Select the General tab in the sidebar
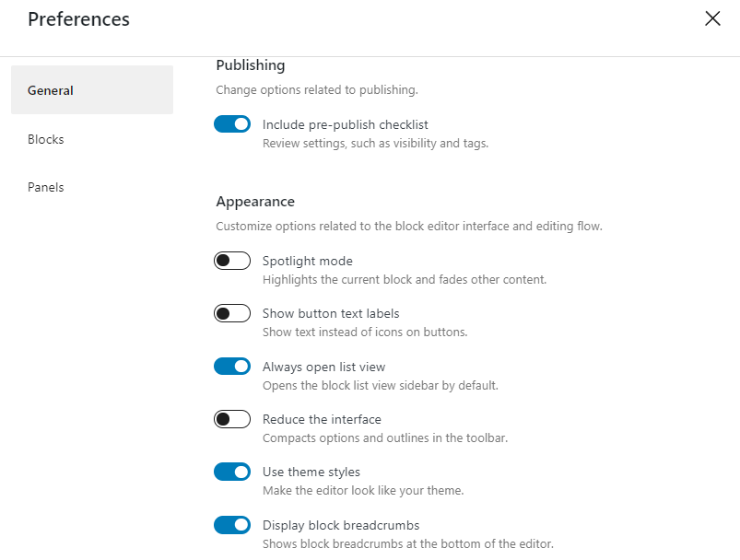740x560 pixels. (x=50, y=90)
